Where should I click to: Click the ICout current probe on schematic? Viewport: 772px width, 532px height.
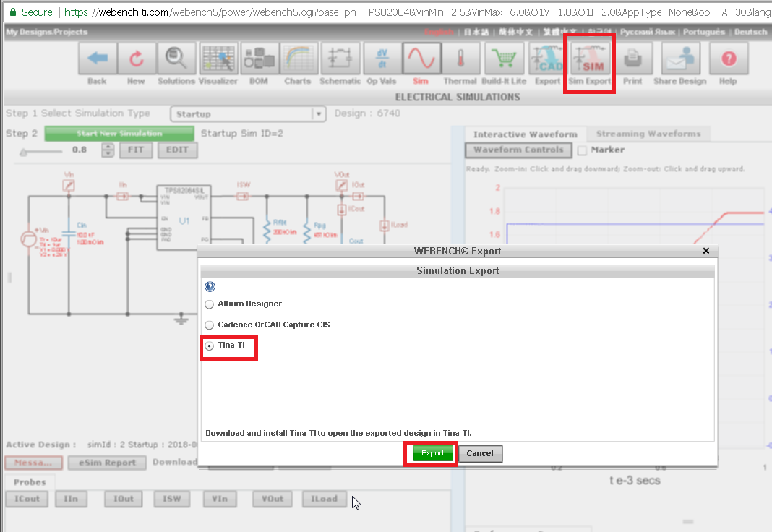(x=342, y=209)
